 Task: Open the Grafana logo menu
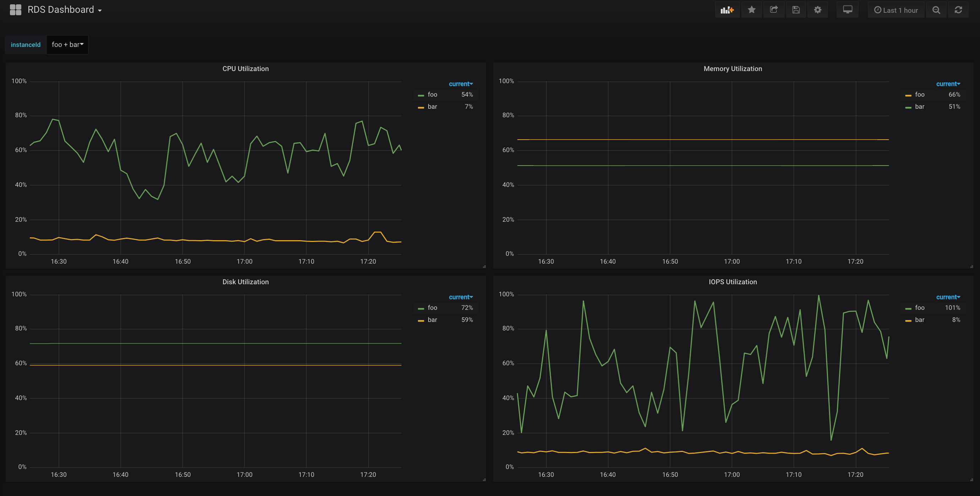tap(16, 10)
